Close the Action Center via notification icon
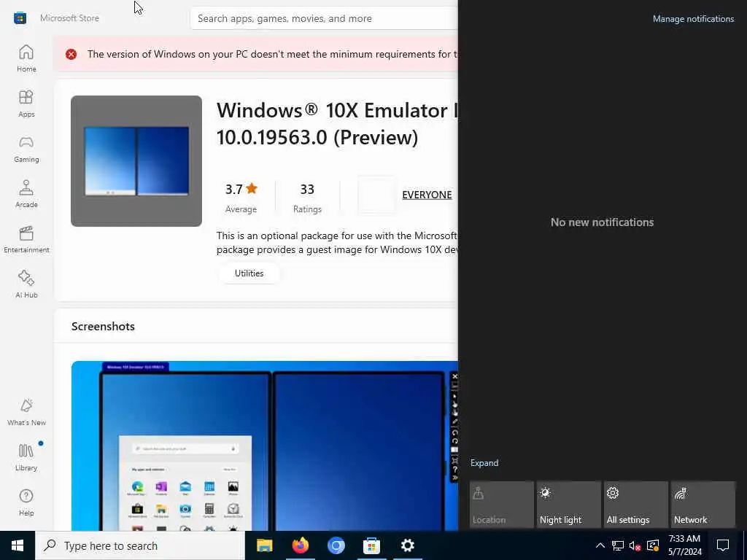 coord(723,545)
